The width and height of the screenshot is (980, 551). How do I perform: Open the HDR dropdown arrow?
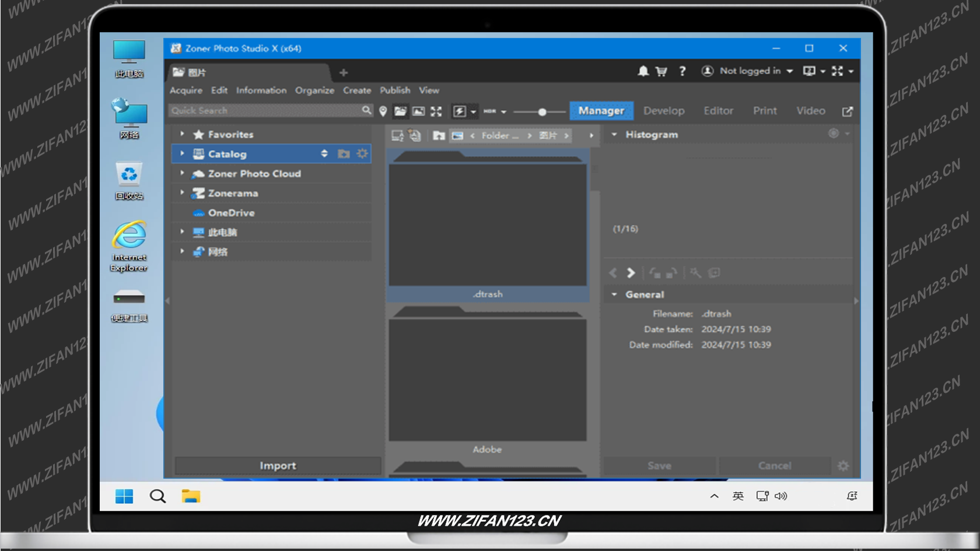[503, 111]
